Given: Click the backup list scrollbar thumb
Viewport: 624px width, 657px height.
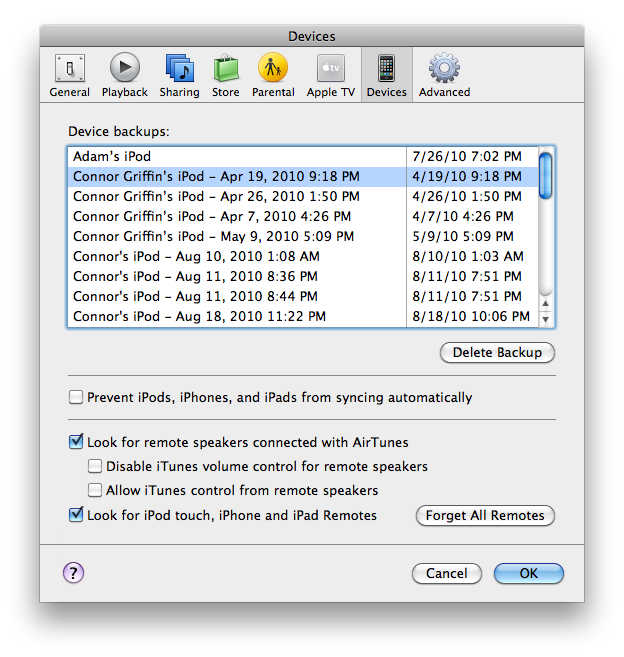Looking at the screenshot, I should click(545, 176).
